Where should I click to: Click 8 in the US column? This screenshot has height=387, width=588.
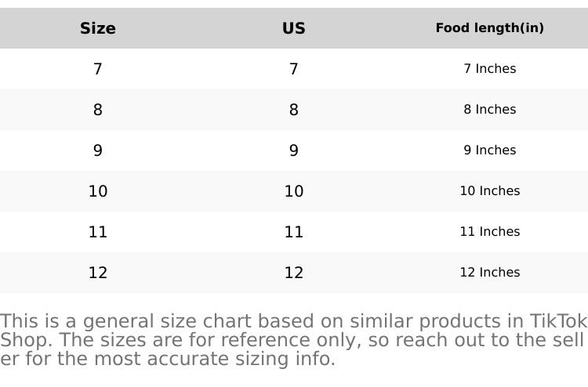294,110
